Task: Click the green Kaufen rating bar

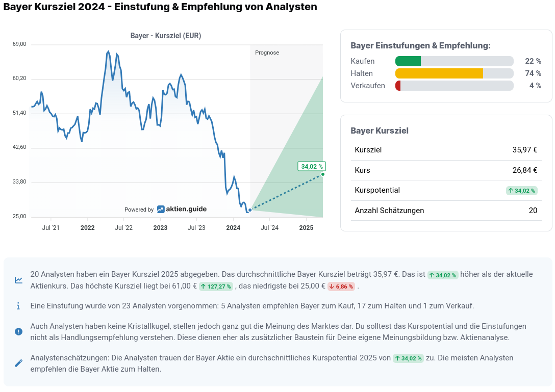Action: pos(408,61)
